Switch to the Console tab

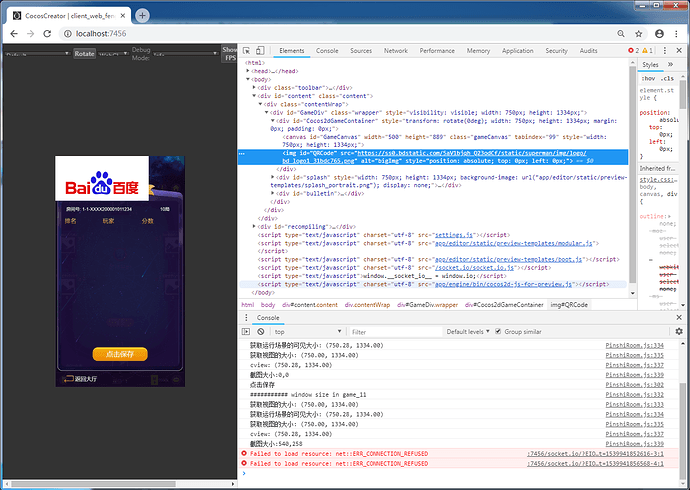tap(327, 51)
